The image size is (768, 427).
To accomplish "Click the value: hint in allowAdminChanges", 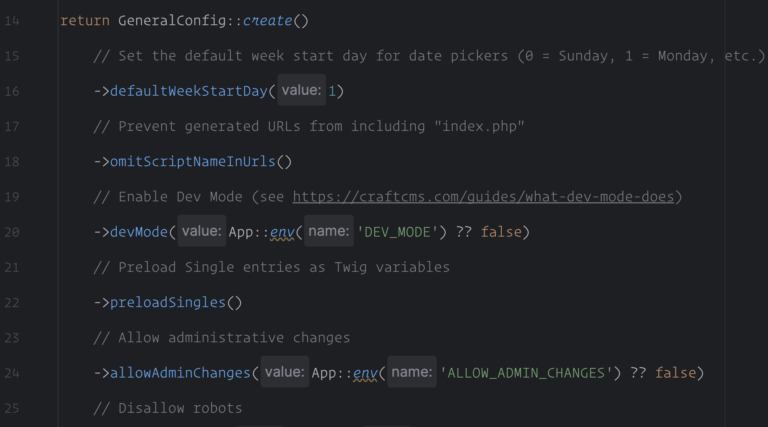I will (x=285, y=373).
